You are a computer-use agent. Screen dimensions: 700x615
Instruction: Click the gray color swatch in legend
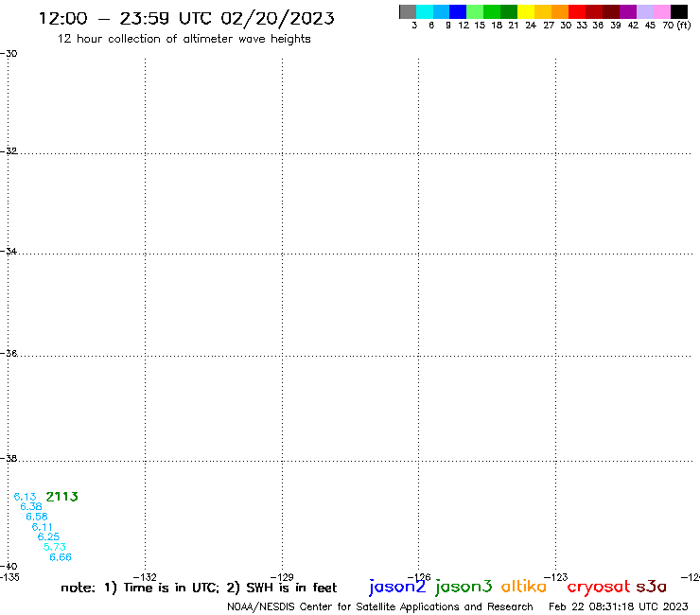coord(408,11)
